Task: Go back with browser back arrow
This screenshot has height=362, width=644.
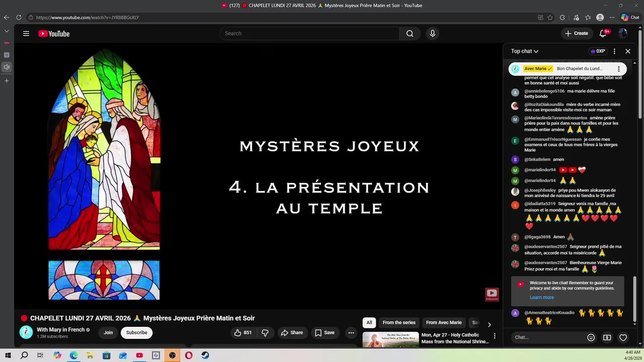Action: (7, 18)
